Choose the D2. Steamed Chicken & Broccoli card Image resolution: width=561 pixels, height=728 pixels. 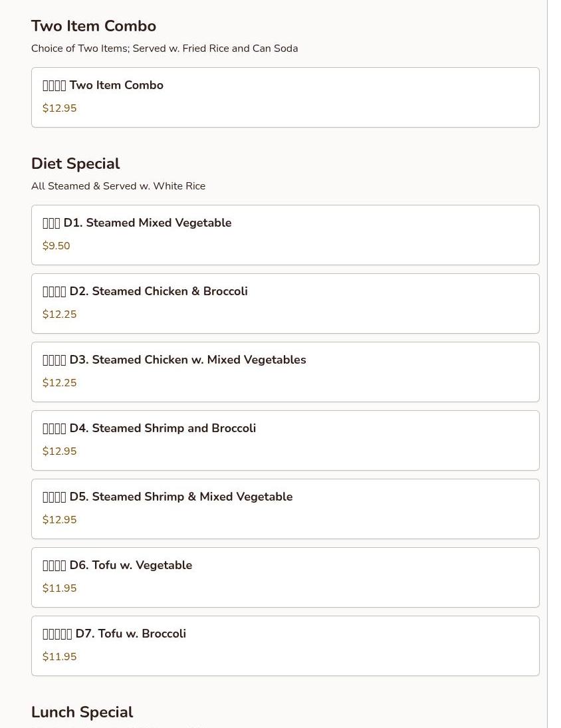(x=285, y=303)
